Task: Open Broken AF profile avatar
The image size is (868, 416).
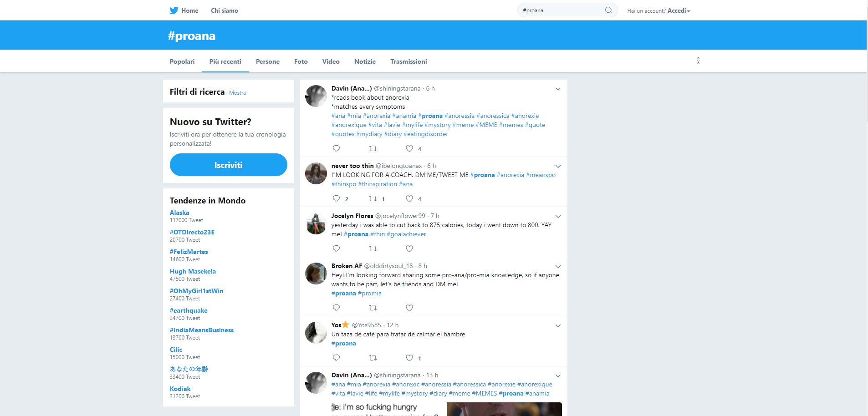Action: [316, 274]
